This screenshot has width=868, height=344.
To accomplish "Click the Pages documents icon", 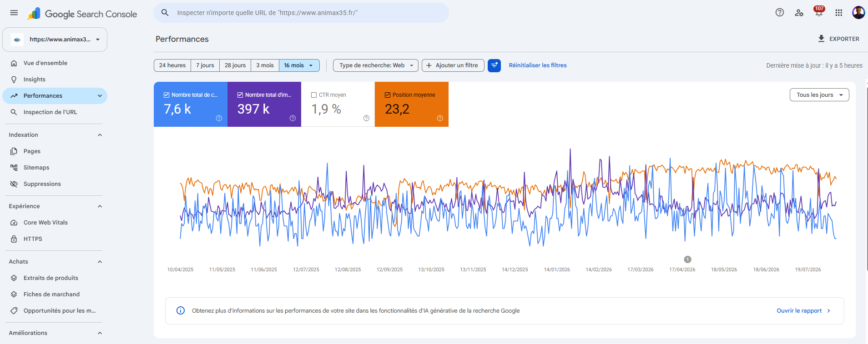I will click(x=14, y=151).
